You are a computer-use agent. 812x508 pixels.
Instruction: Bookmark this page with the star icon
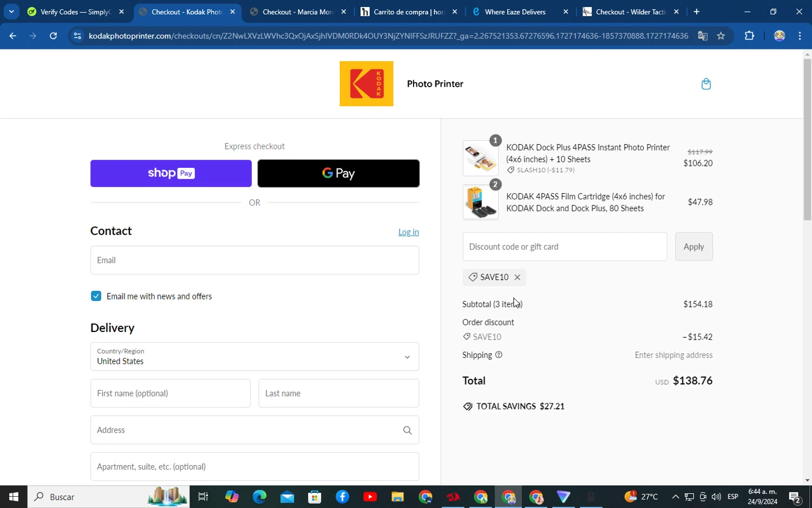[721, 36]
